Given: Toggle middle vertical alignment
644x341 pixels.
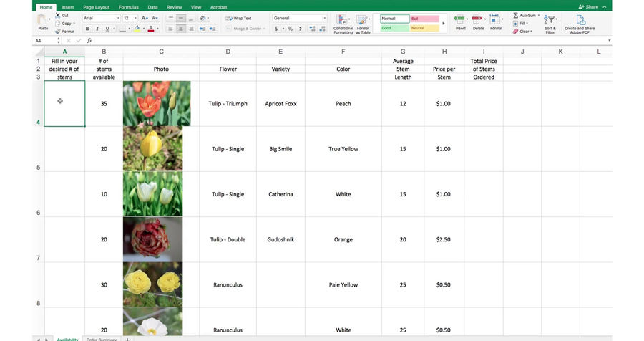Looking at the screenshot, I should pos(181,18).
